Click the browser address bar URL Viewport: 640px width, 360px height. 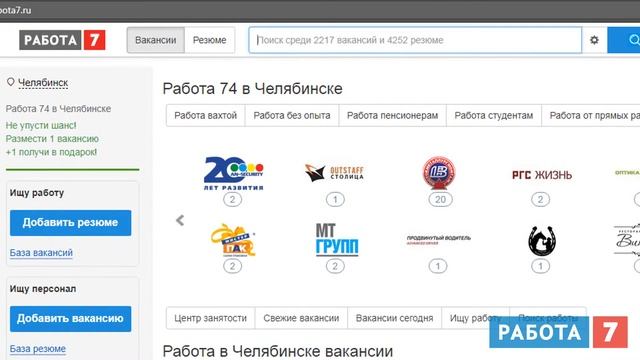pos(16,10)
